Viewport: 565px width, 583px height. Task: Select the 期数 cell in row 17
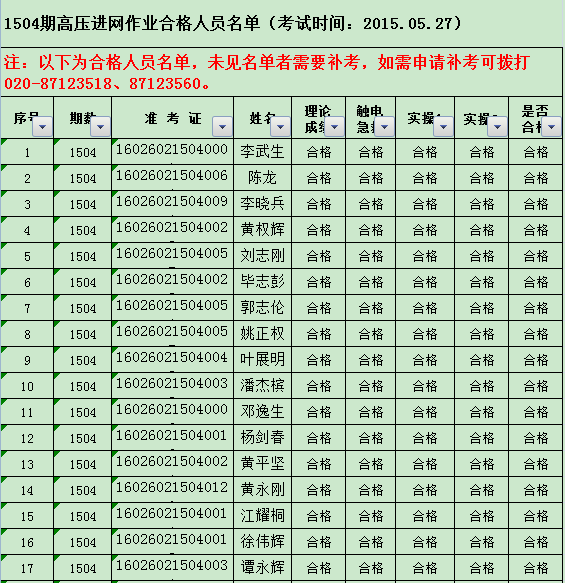click(x=83, y=568)
